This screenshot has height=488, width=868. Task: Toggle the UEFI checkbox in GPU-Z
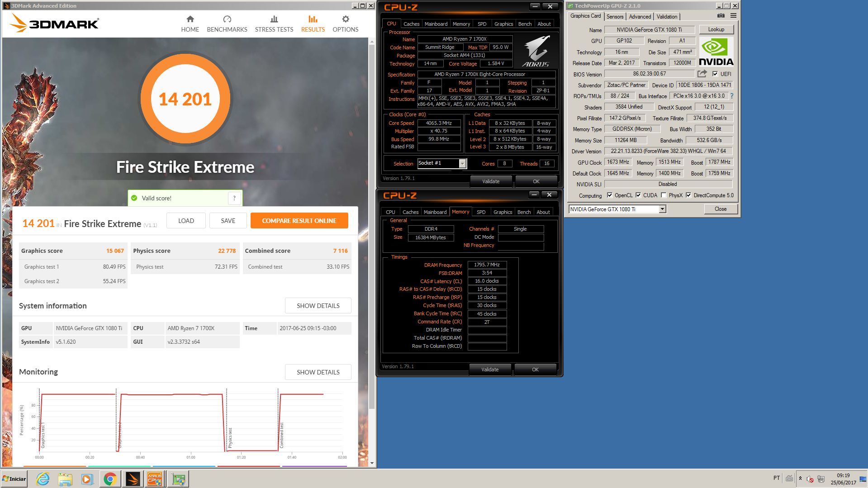point(715,74)
